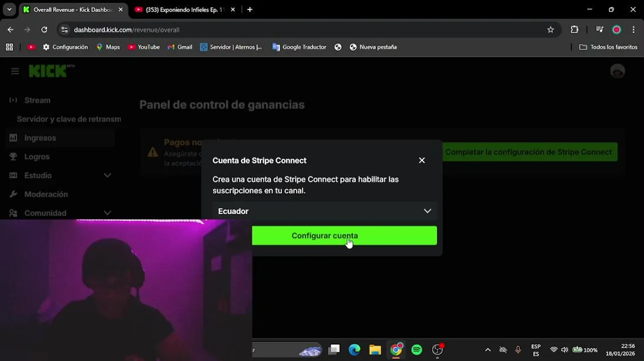Click the cloud sync tray icon
644x361 pixels.
(x=503, y=350)
